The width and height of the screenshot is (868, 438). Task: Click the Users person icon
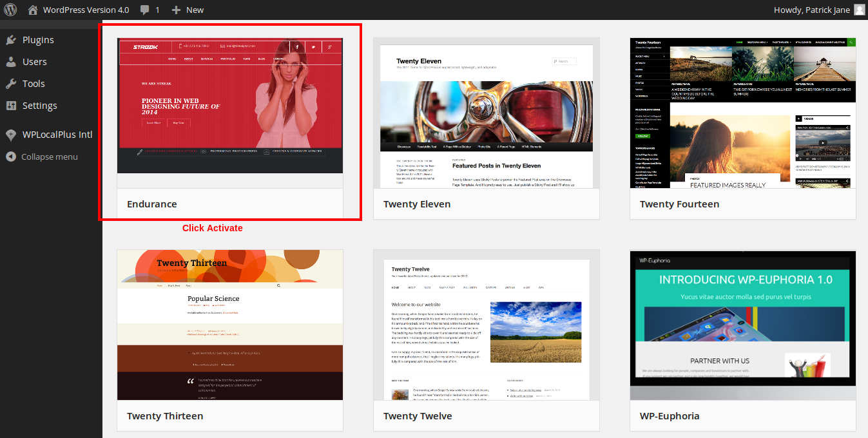[11, 62]
